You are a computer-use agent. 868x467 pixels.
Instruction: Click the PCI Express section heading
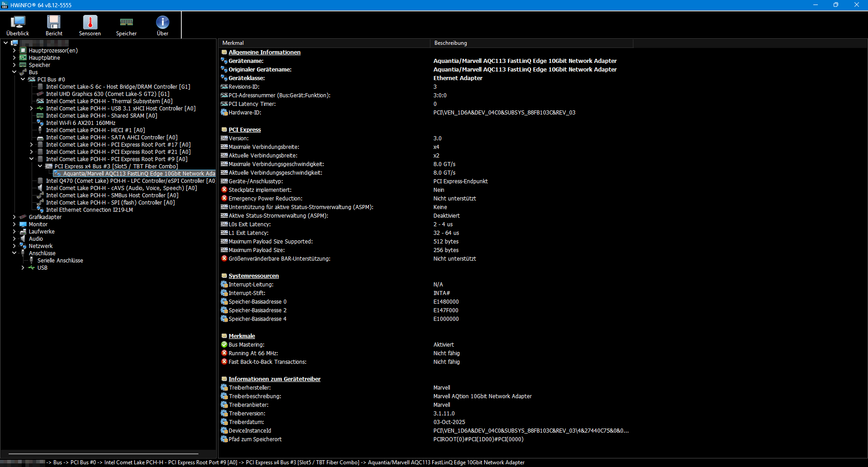click(245, 130)
